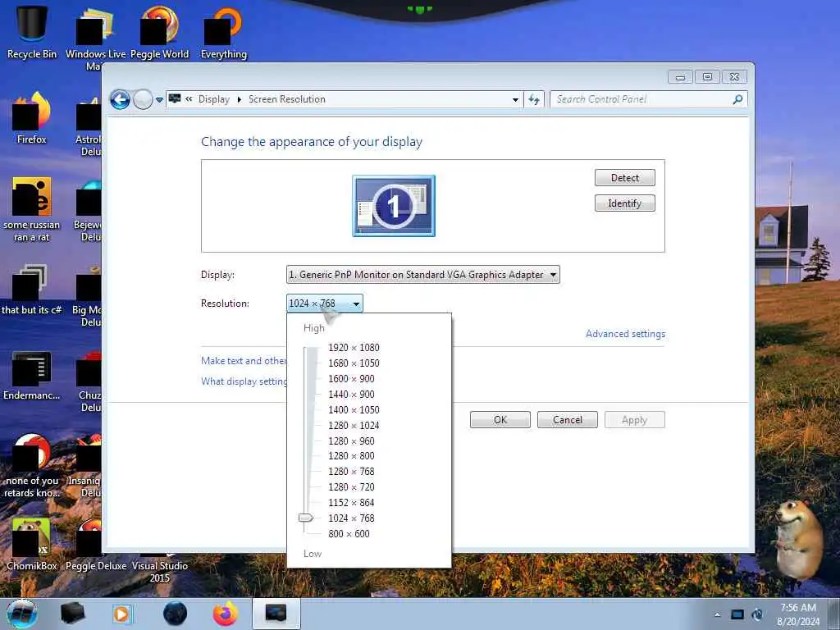Open 'none of you' desktop icon
This screenshot has height=630, width=840.
(x=32, y=466)
